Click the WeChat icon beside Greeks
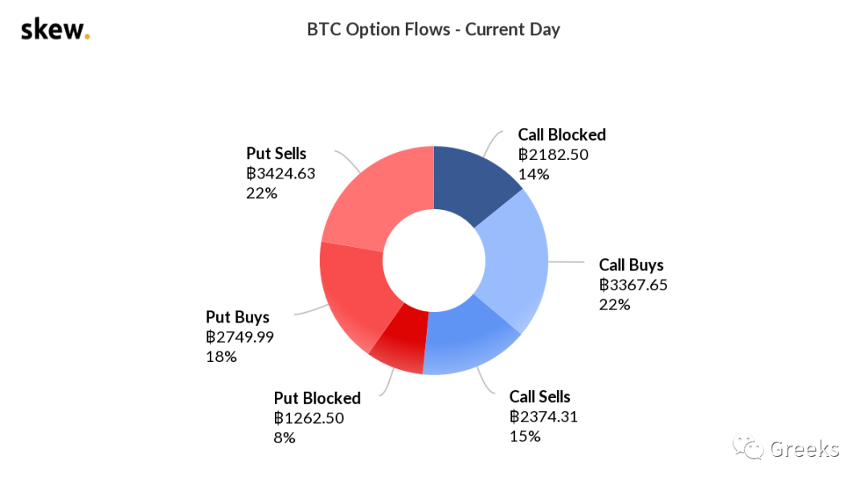The height and width of the screenshot is (485, 868). click(748, 446)
